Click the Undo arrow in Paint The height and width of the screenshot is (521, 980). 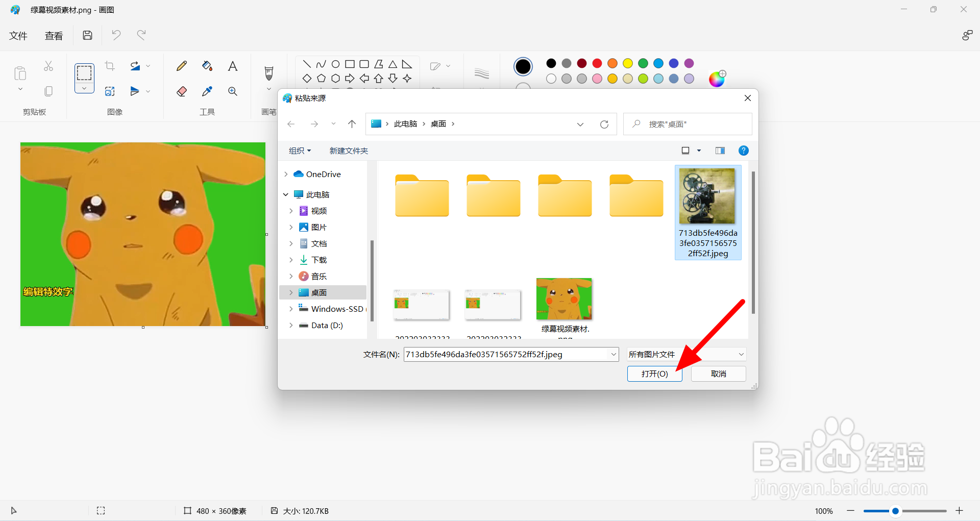click(x=116, y=35)
